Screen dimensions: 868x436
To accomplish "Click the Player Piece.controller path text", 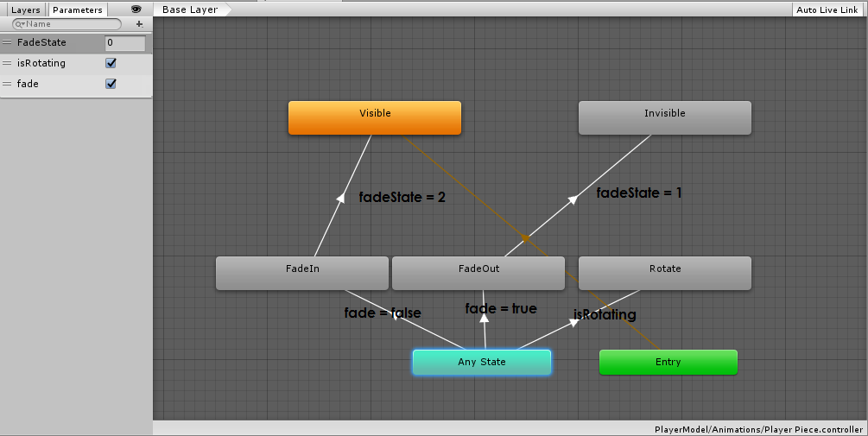I will click(757, 429).
